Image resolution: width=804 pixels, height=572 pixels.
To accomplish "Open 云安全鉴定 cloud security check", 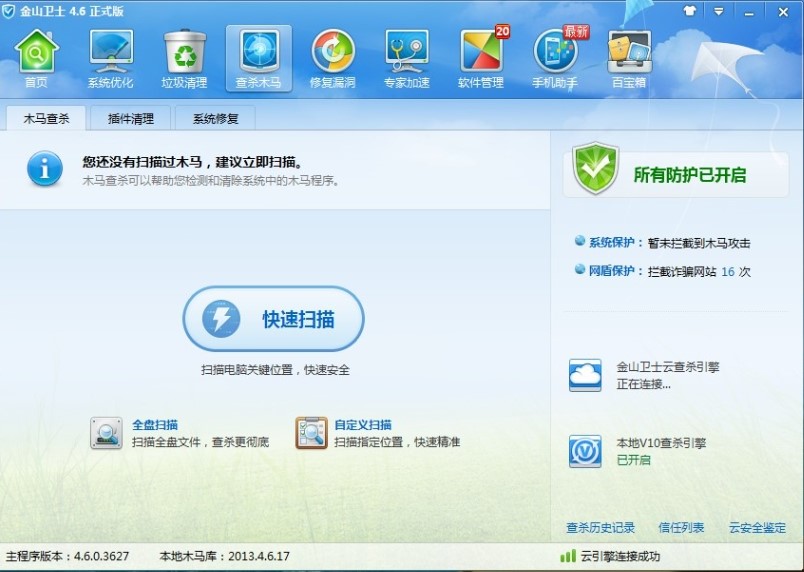I will [x=757, y=527].
